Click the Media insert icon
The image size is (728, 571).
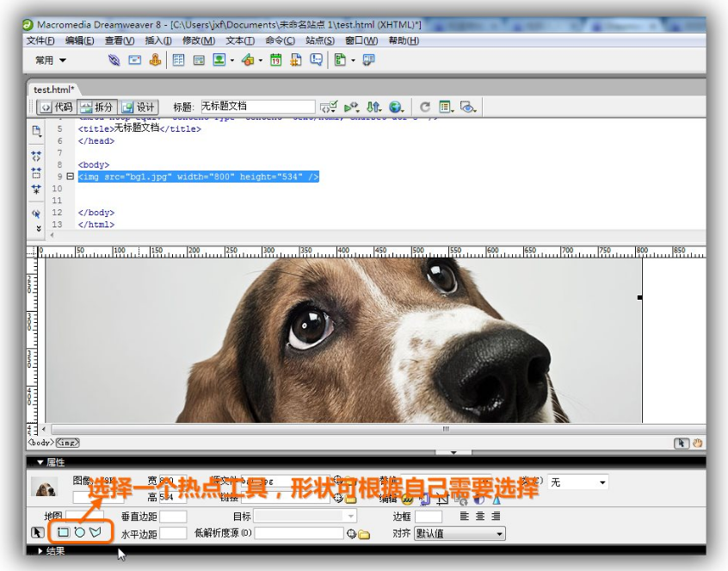pos(248,60)
